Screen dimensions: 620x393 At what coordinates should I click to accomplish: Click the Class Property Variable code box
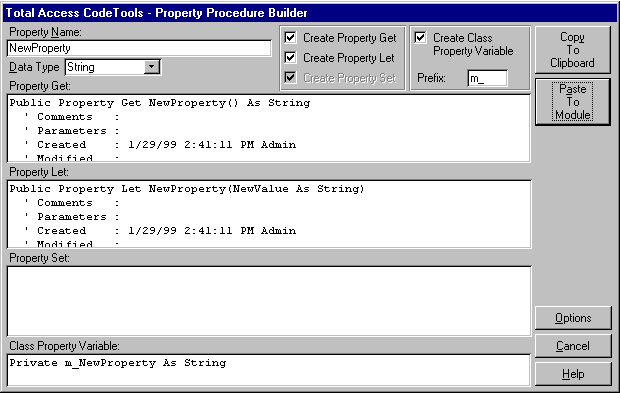pyautogui.click(x=269, y=370)
